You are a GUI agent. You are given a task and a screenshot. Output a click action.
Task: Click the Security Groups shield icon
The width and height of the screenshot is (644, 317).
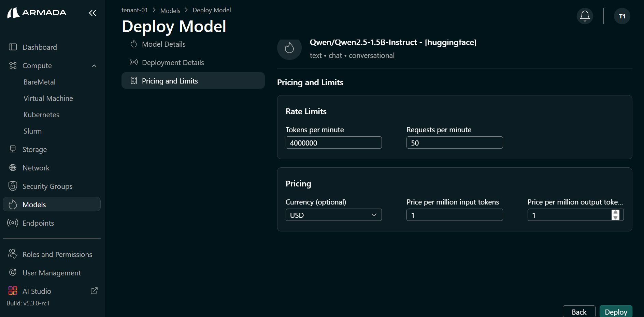[x=13, y=186]
